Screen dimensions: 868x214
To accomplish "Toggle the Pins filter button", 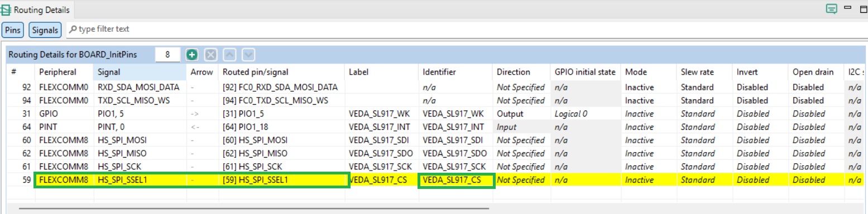I will coord(13,30).
